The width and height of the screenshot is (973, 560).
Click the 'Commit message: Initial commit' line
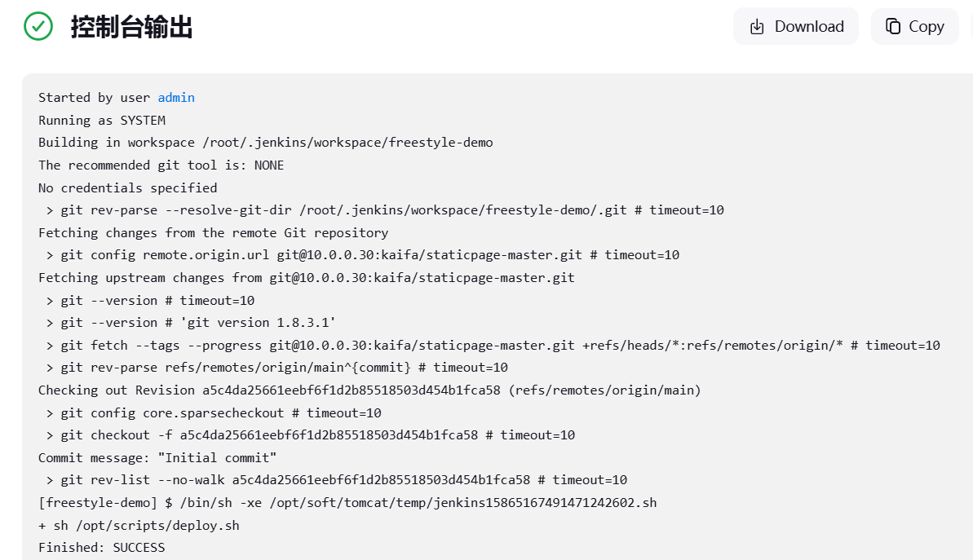pos(157,458)
